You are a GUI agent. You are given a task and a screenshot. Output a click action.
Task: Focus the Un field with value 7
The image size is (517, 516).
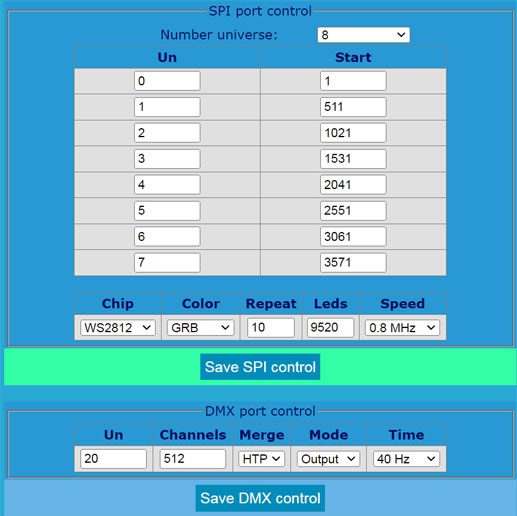pos(167,262)
